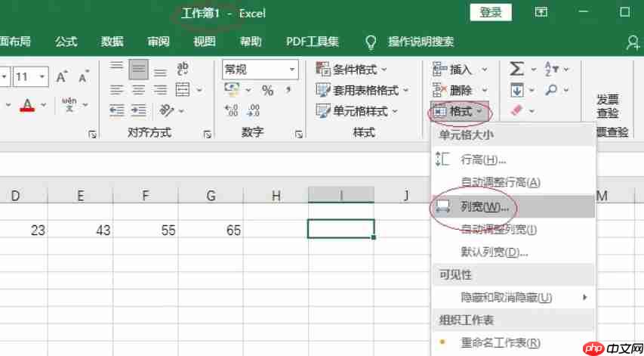Expand 隐藏和取消隐藏(U) submenu
644x356 pixels.
click(513, 297)
